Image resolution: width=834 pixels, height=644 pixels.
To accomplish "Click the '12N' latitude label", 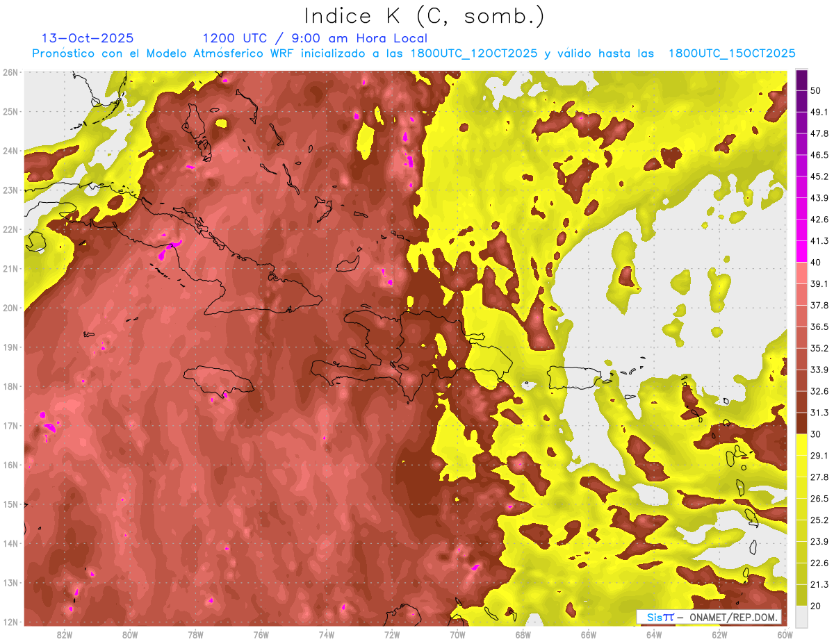I will coord(10,622).
